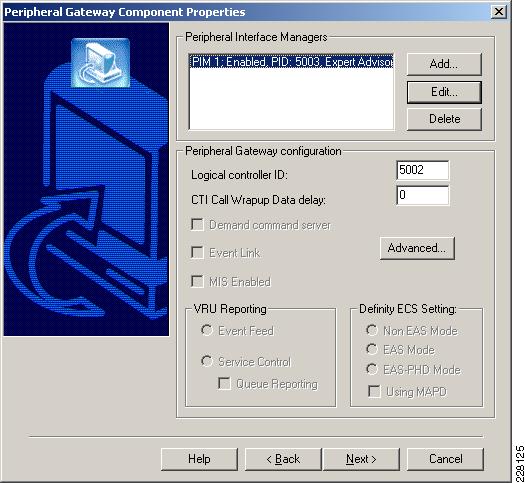Click the CTI Call Wrapup Data delay field
This screenshot has width=525, height=483.
pyautogui.click(x=422, y=195)
